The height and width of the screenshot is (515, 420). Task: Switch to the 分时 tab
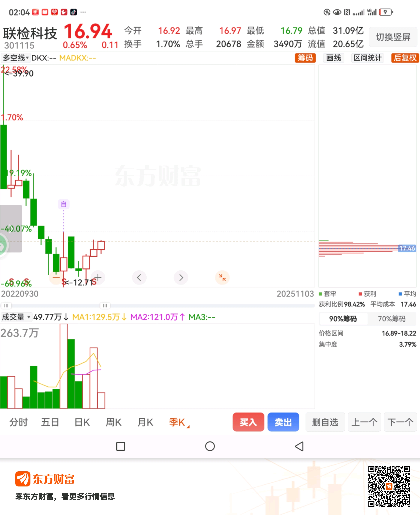tap(19, 422)
